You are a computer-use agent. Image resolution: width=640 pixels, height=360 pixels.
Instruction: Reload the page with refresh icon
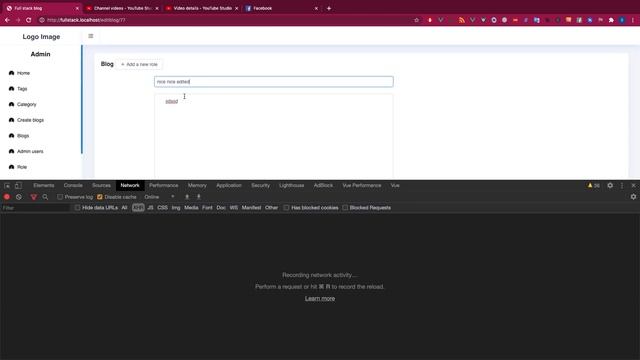coord(29,20)
